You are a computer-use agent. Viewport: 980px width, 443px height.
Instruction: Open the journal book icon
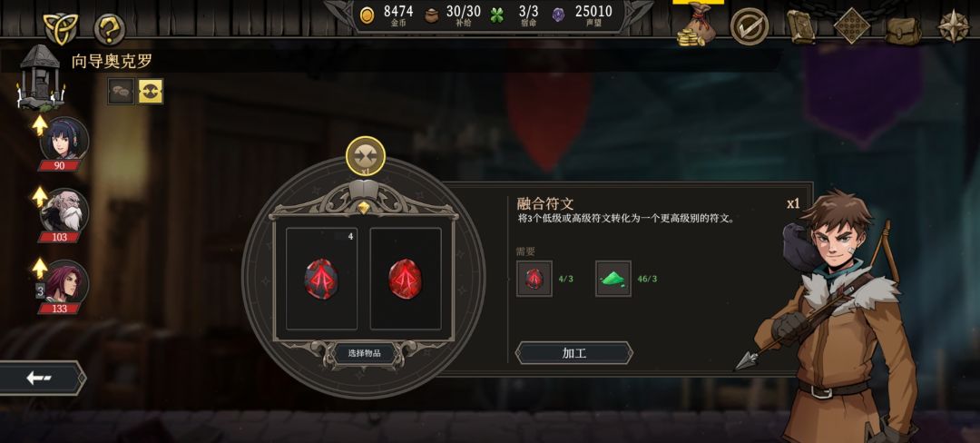[x=802, y=27]
